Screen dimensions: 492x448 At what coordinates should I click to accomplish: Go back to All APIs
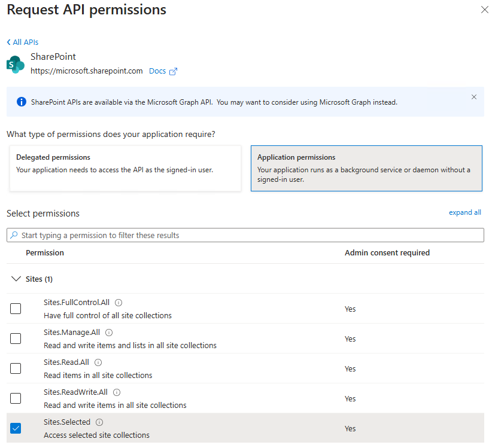pos(23,42)
